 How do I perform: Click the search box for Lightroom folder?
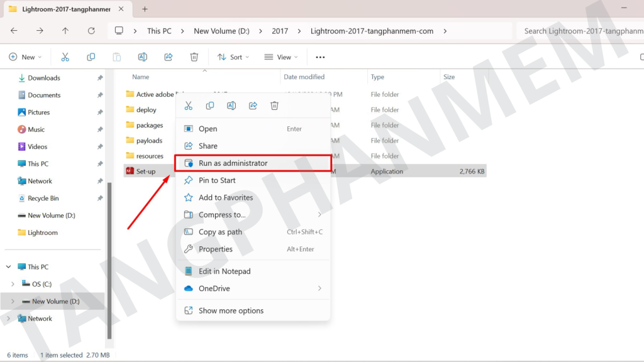pyautogui.click(x=579, y=31)
